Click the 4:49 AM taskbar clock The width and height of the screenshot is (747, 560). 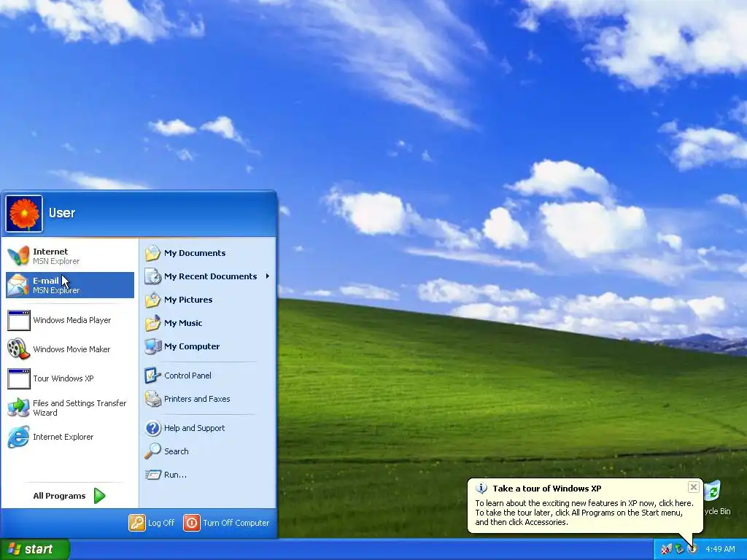tap(720, 549)
